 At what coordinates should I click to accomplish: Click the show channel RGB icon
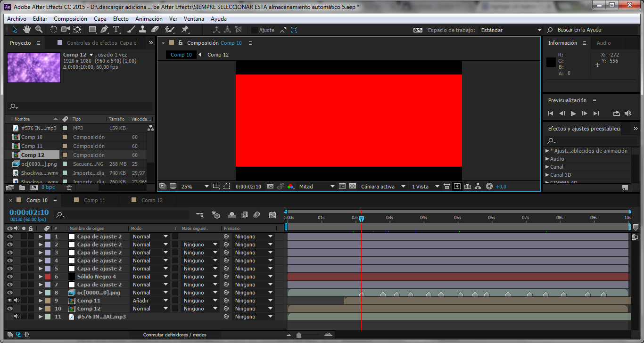290,187
